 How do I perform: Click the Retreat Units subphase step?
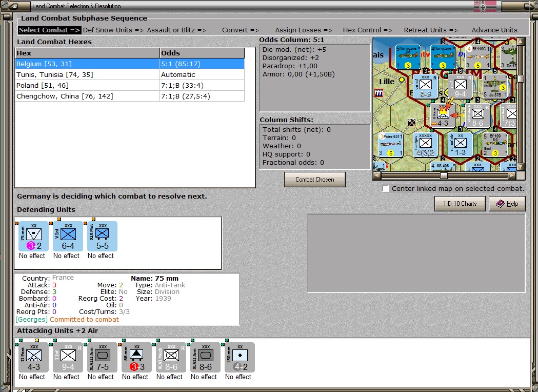[x=431, y=30]
